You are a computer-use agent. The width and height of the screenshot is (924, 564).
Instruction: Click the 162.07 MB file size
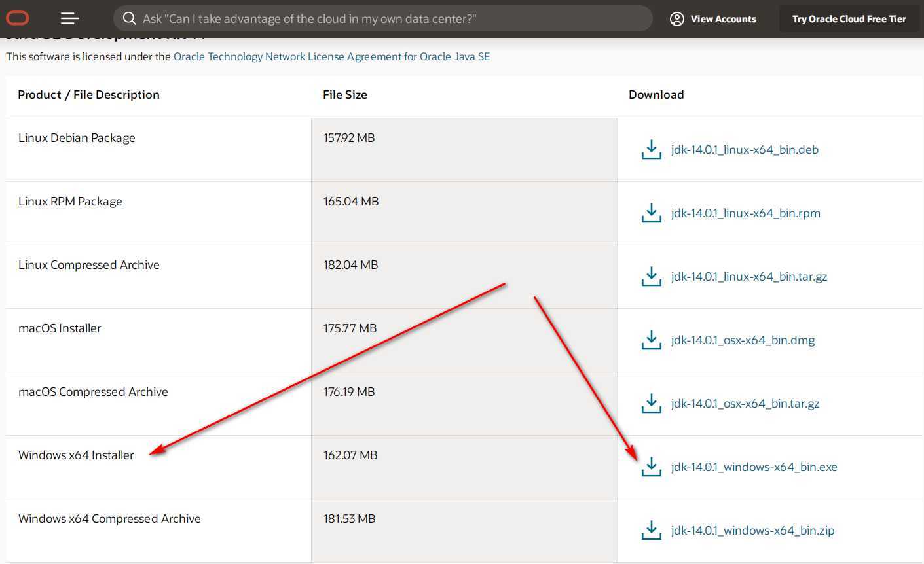[350, 455]
